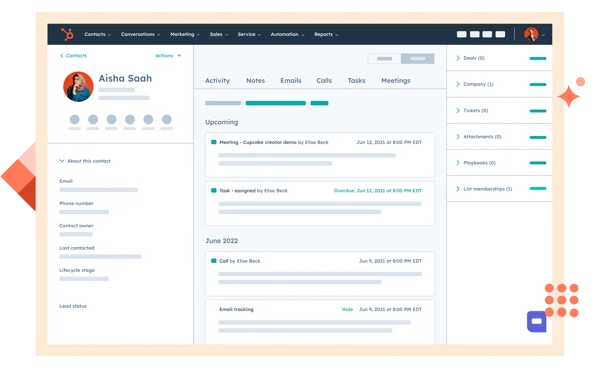Open the Actions dropdown
Image resolution: width=600 pixels, height=368 pixels.
[168, 56]
